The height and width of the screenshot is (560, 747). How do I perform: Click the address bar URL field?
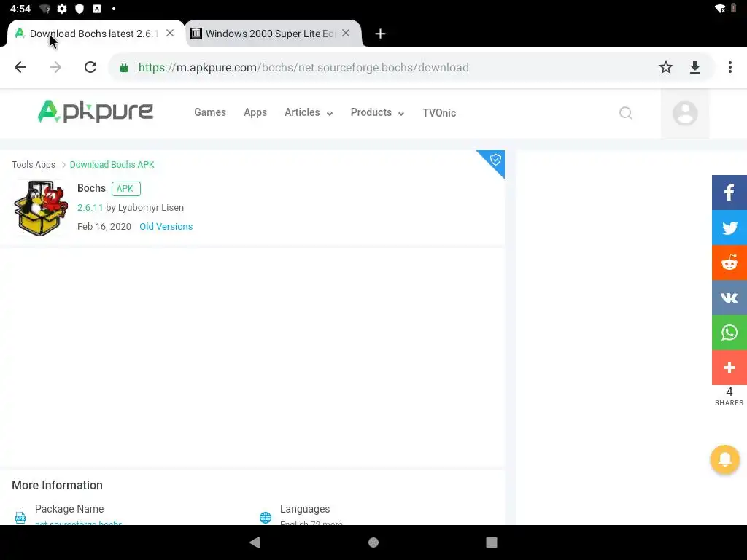click(x=303, y=68)
